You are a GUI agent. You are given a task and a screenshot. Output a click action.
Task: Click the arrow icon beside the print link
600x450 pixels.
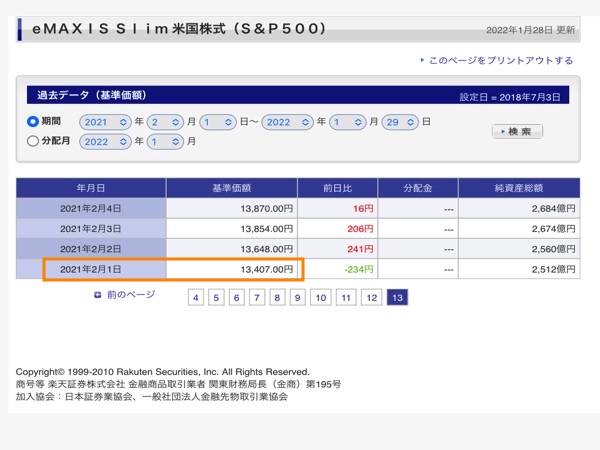421,61
